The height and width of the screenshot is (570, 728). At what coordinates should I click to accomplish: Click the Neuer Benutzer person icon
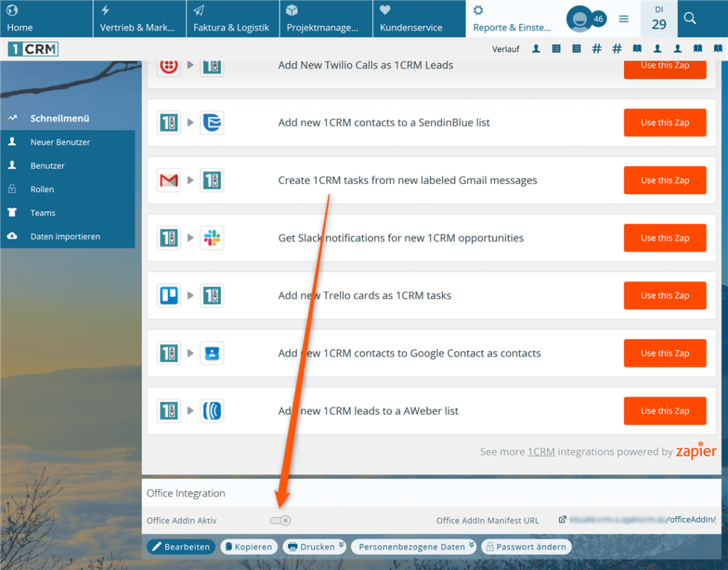(x=12, y=141)
